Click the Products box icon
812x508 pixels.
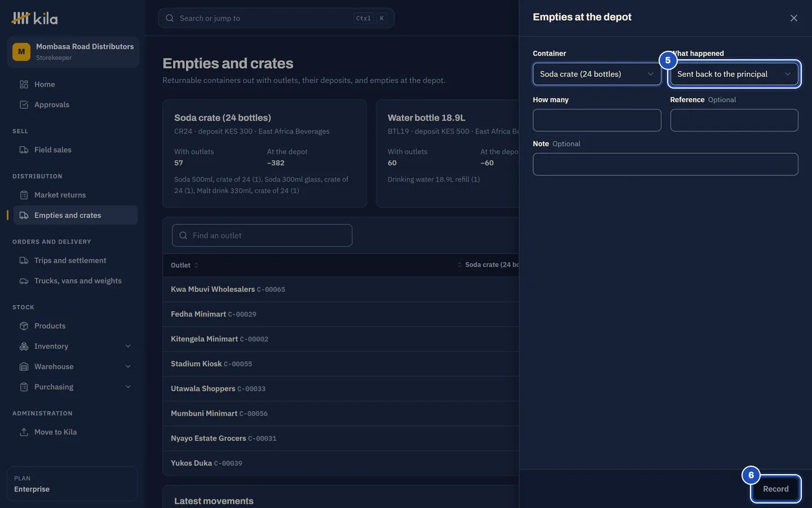coord(24,326)
